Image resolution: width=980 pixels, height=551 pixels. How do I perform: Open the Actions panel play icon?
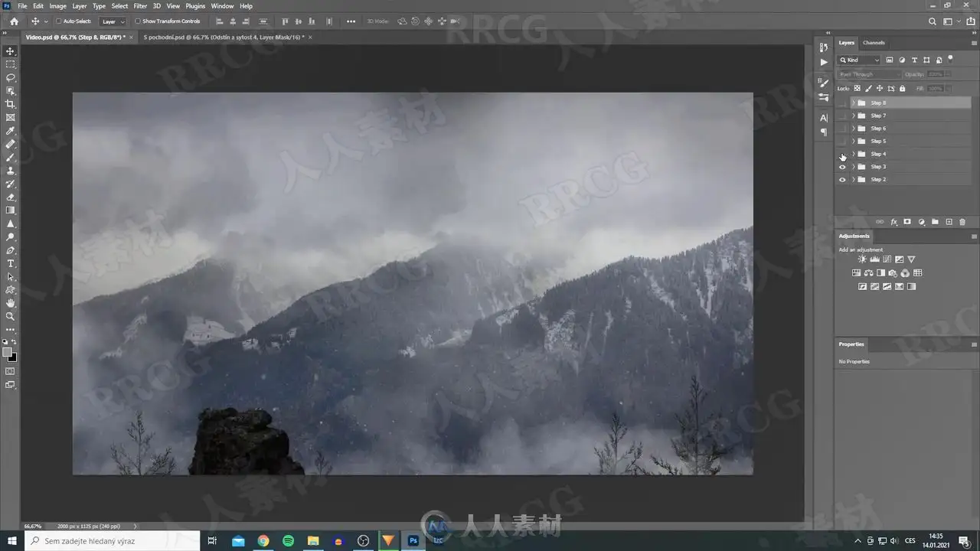coord(824,62)
